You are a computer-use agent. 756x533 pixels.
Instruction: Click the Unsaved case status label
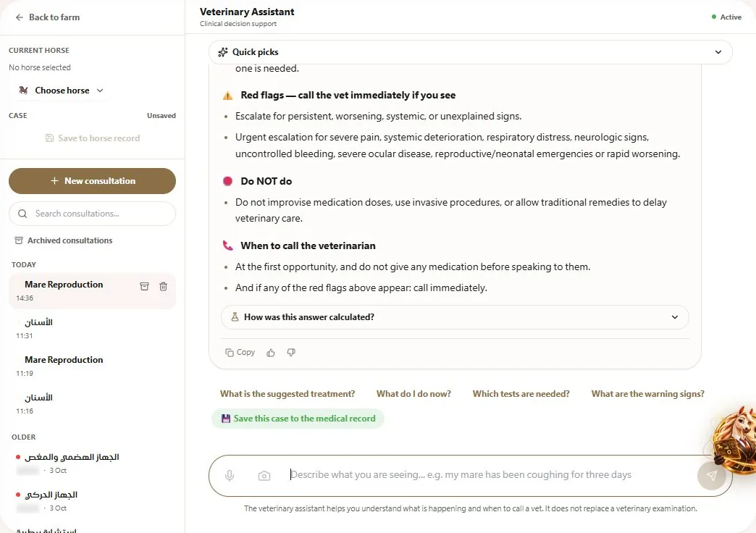pos(161,116)
